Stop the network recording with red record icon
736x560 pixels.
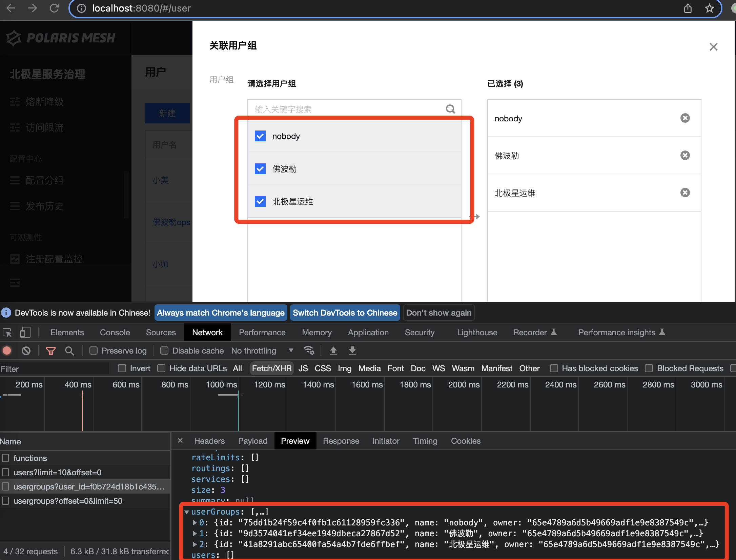pyautogui.click(x=7, y=351)
